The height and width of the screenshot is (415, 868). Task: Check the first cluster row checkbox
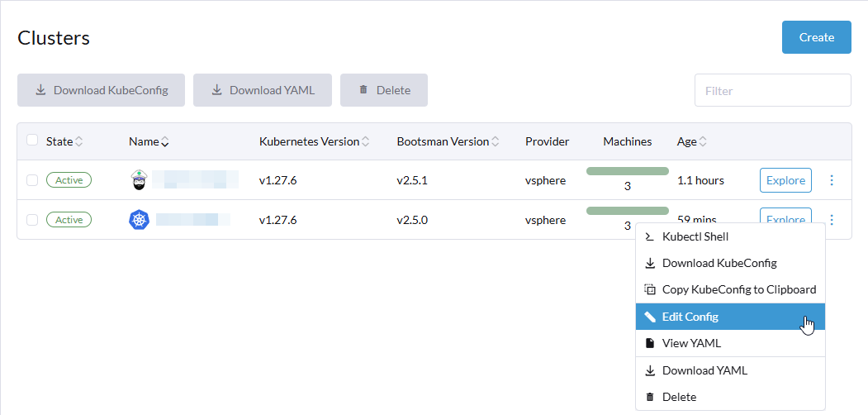click(x=32, y=180)
